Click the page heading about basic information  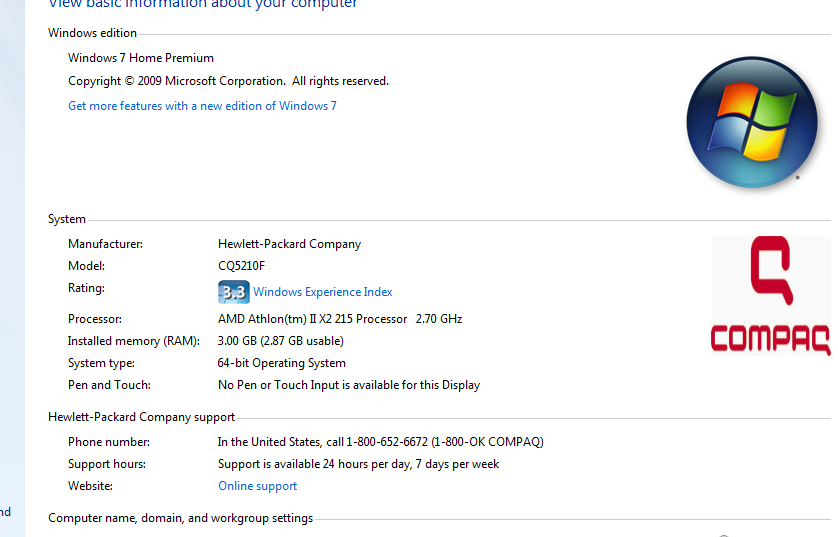[x=203, y=4]
